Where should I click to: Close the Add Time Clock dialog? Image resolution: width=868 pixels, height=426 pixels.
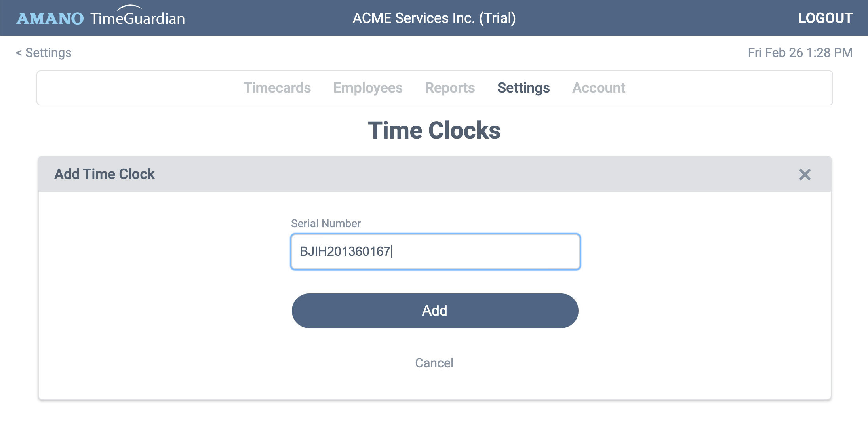[x=805, y=175]
